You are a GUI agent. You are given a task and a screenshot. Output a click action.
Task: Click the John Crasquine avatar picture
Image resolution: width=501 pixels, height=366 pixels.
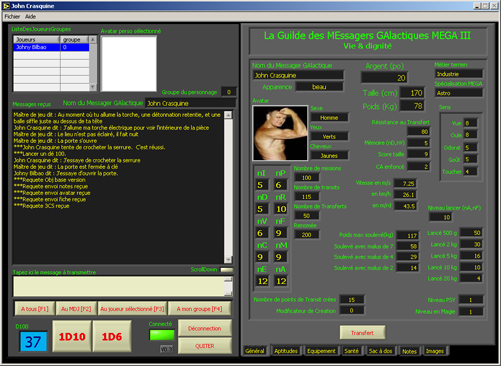pos(280,133)
